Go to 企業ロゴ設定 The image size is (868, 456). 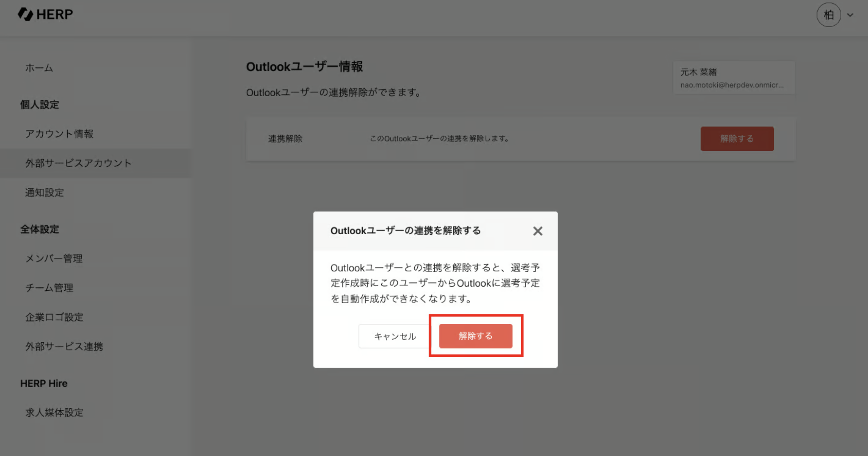[55, 317]
